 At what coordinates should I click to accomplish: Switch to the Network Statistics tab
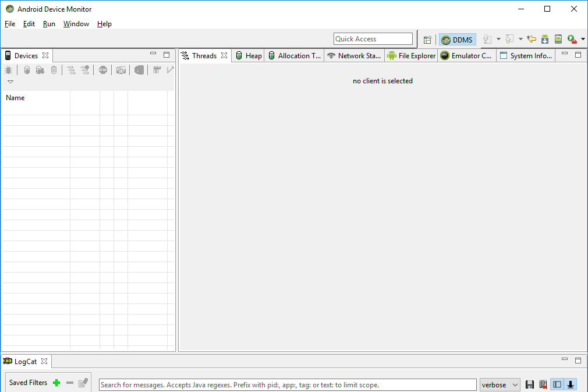[x=354, y=55]
